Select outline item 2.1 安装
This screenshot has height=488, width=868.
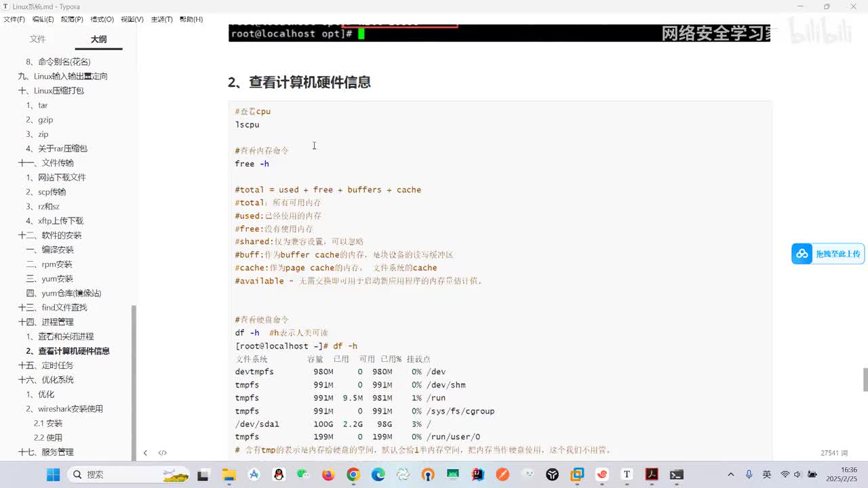click(48, 424)
